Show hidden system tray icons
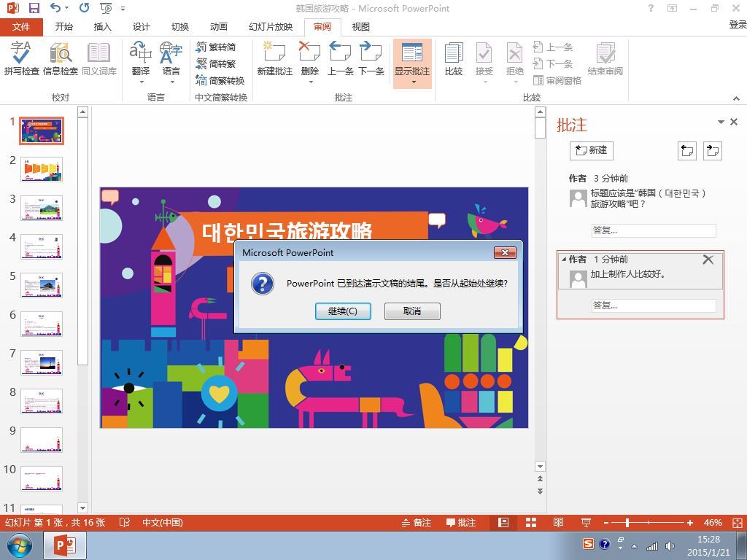Image resolution: width=747 pixels, height=560 pixels. tap(635, 546)
